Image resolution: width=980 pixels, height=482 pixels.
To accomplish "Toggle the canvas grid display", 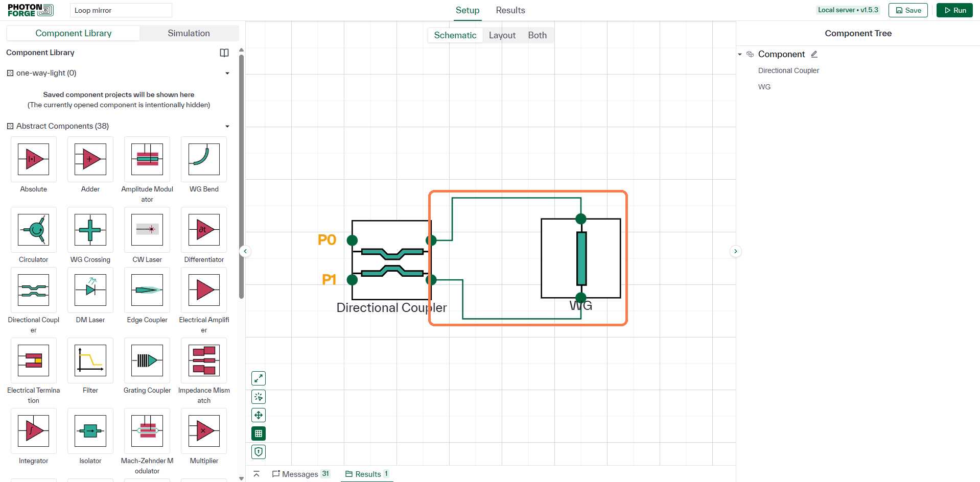I will (259, 433).
